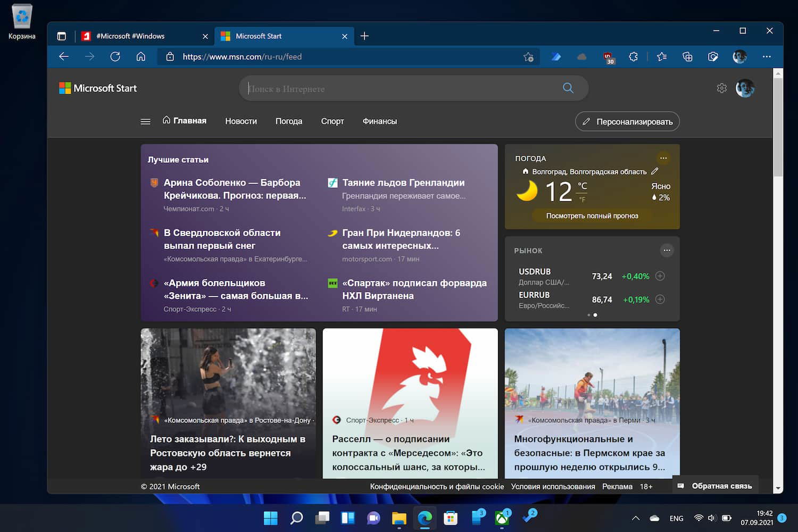The height and width of the screenshot is (532, 798).
Task: Open the Widgets panel from taskbar
Action: tap(348, 518)
